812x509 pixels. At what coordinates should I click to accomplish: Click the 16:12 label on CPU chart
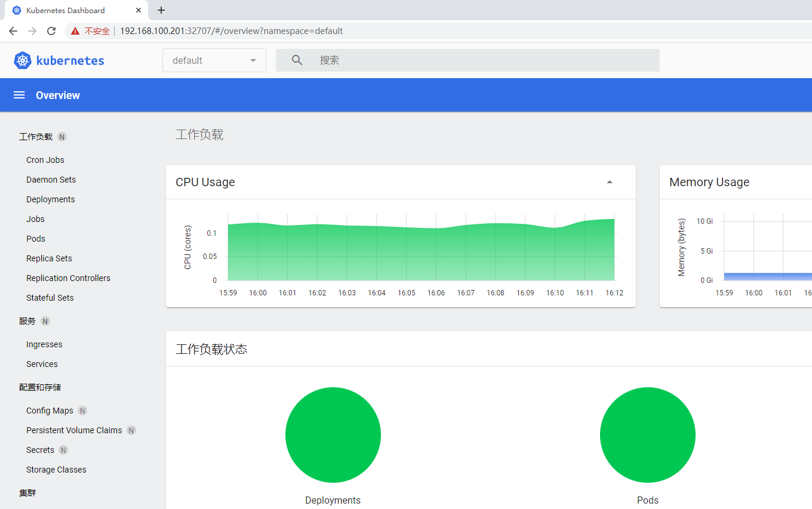pos(614,293)
